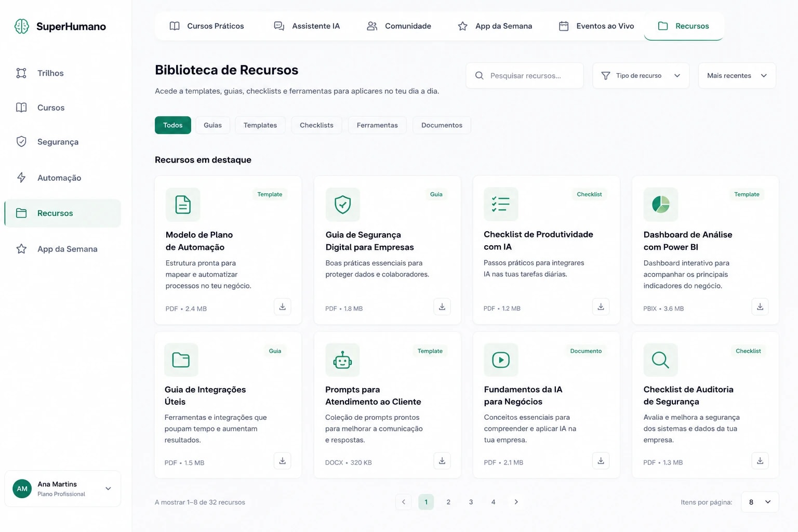Click the AM user avatar

click(22, 488)
